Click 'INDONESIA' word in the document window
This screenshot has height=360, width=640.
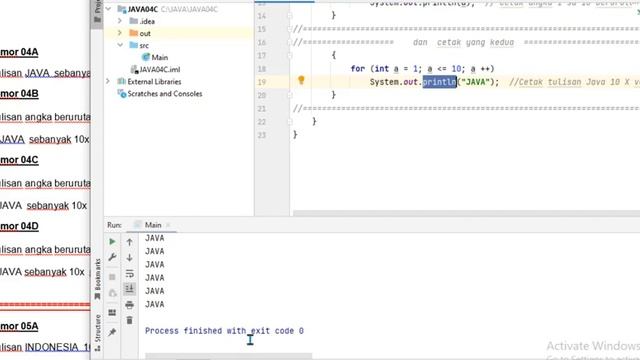[52, 347]
